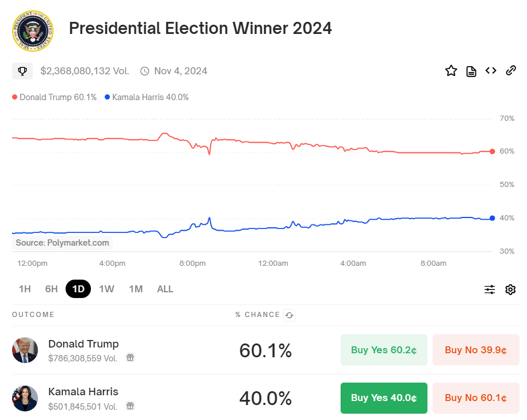Click gift icon under Kamala Harris
Screen dimensions: 527x420
[131, 406]
